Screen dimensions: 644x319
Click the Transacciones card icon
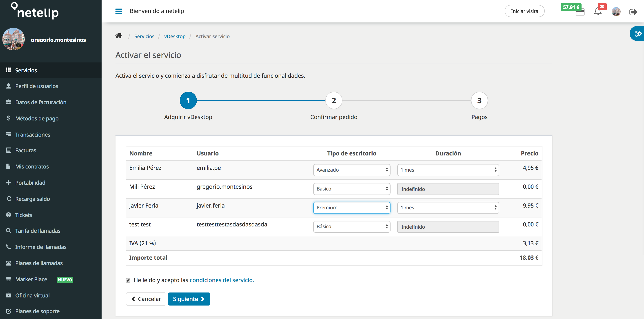[9, 134]
